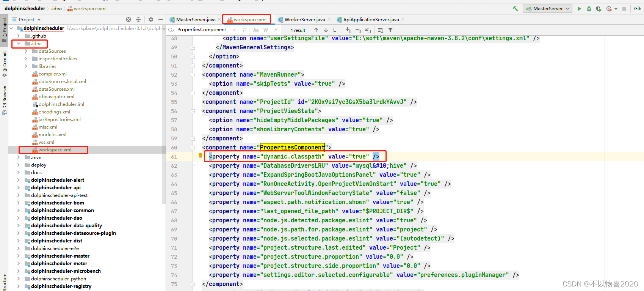
Task: Select compiler.xml in the project tree
Action: point(53,74)
